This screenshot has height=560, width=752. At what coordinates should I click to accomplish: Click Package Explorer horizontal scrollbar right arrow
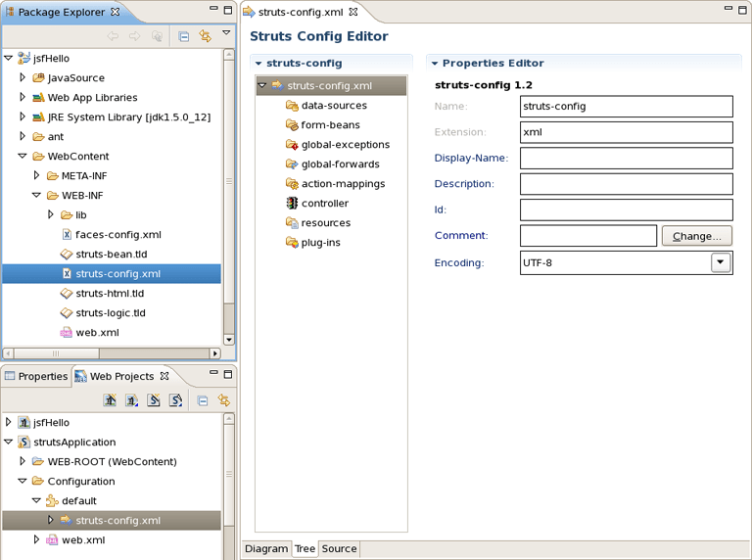pos(214,353)
